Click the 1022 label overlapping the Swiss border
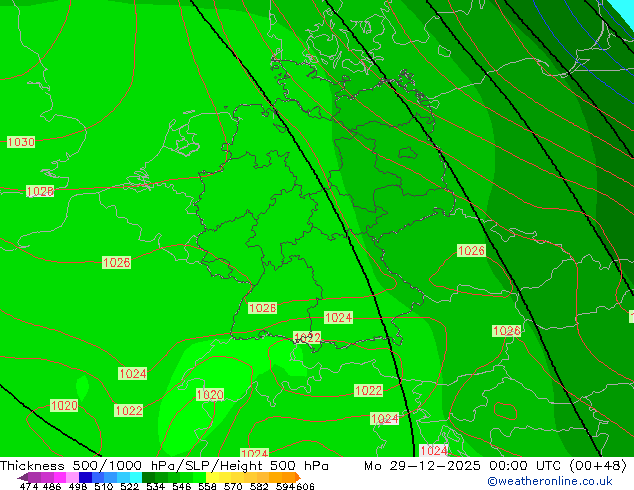This screenshot has width=634, height=490. coord(307,338)
